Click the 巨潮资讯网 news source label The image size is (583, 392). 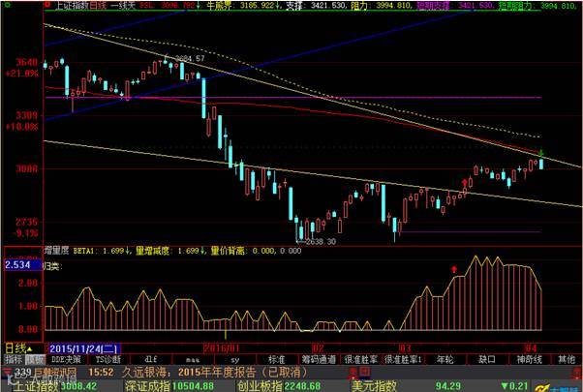pyautogui.click(x=55, y=372)
